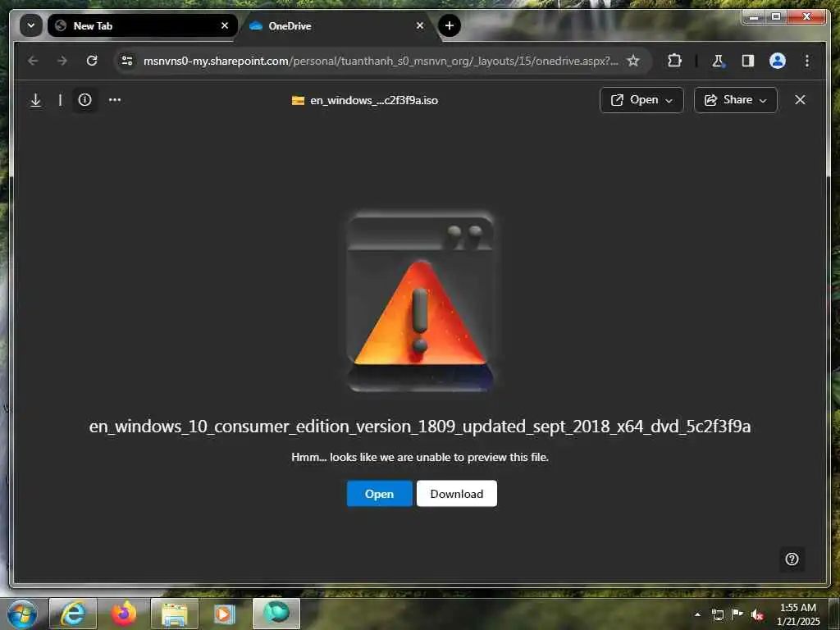Click the white Download button

[456, 493]
